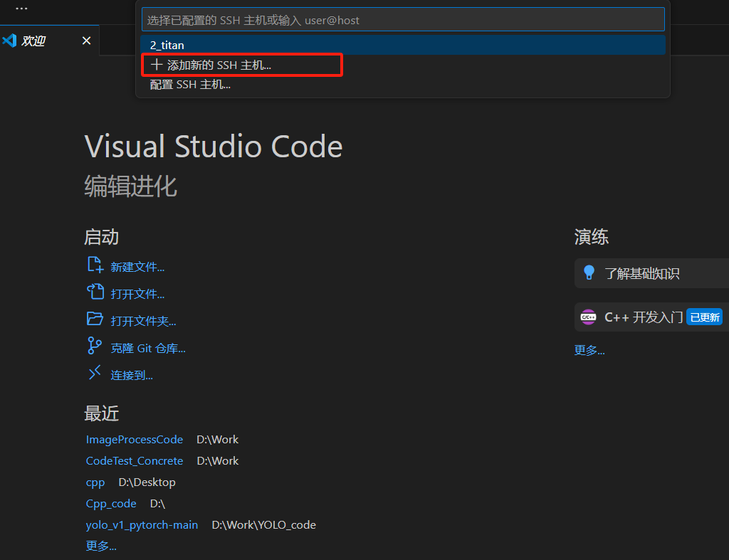The width and height of the screenshot is (729, 560).
Task: Show more walkthroughs via 更多
Action: [x=589, y=350]
